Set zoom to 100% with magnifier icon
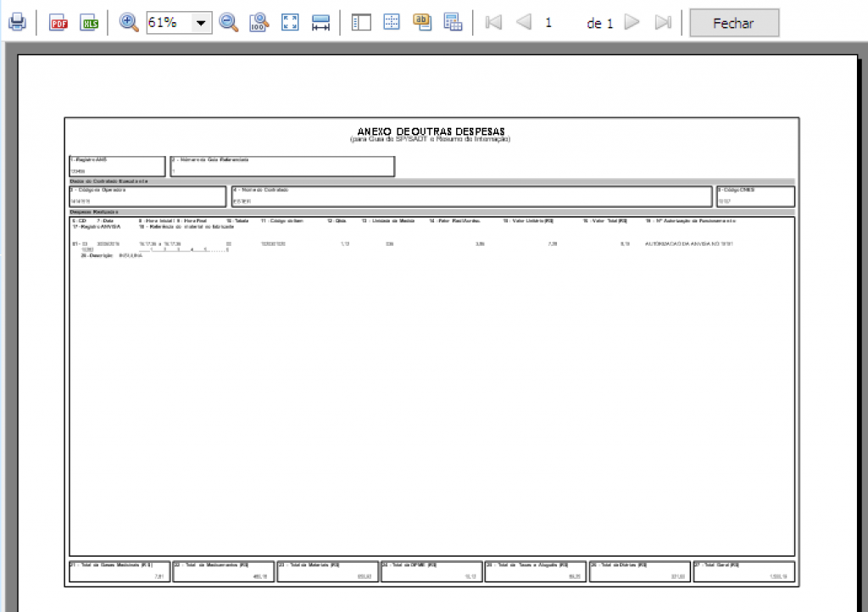Screen dimensions: 868x612 (259, 23)
